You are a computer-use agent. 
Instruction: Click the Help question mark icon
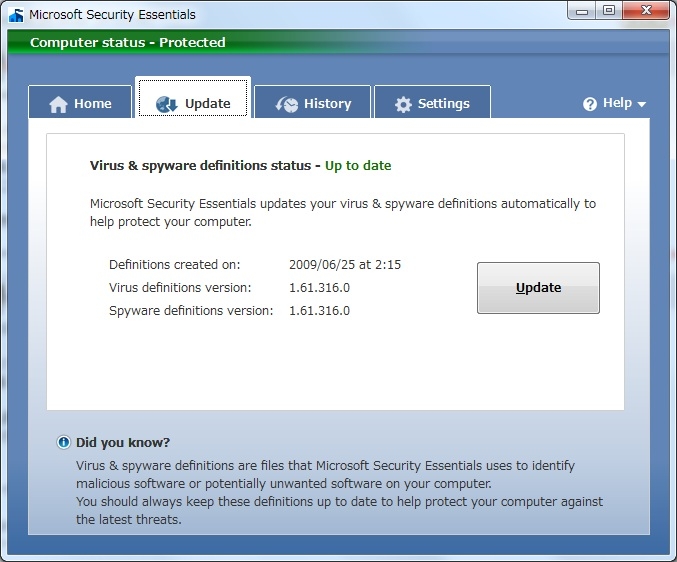[x=590, y=104]
